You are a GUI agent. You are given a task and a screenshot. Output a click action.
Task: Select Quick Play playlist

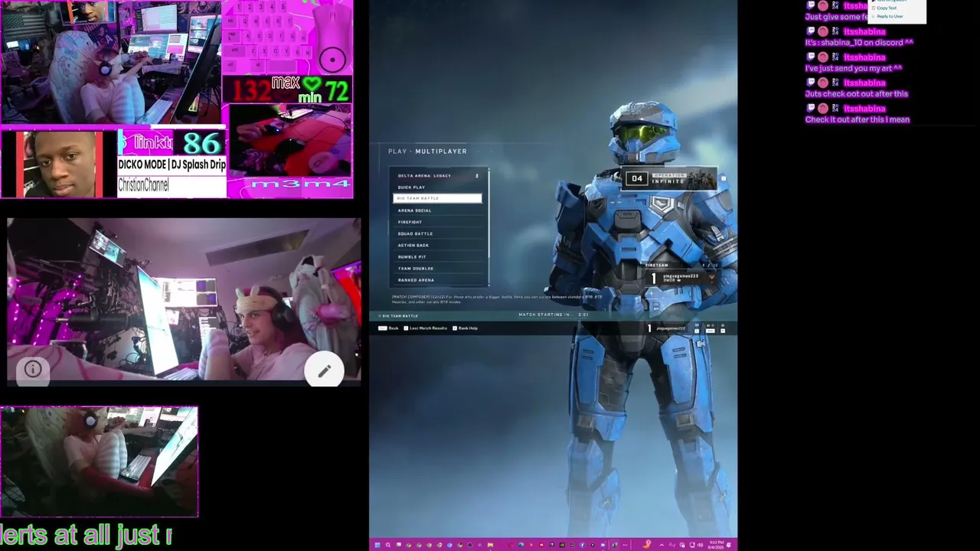(x=437, y=187)
